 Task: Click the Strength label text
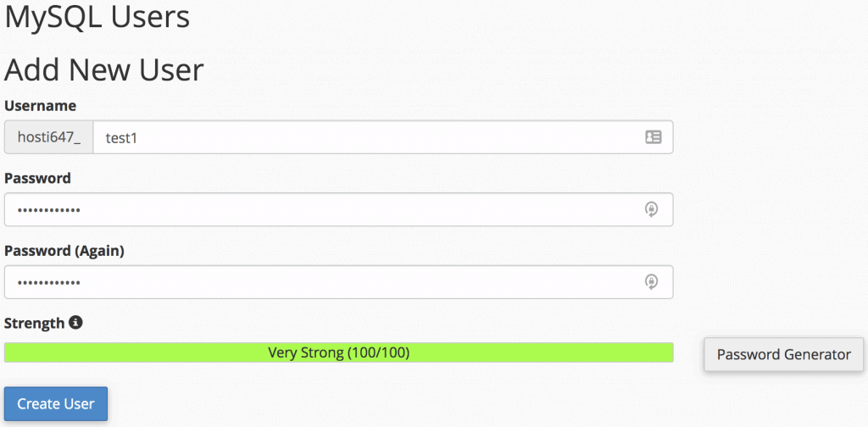(x=34, y=323)
